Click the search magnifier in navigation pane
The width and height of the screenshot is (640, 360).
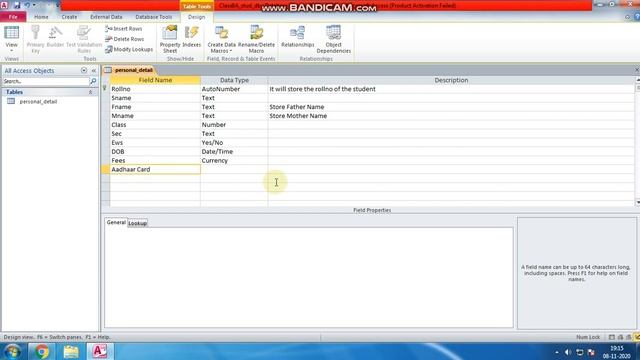pos(93,81)
